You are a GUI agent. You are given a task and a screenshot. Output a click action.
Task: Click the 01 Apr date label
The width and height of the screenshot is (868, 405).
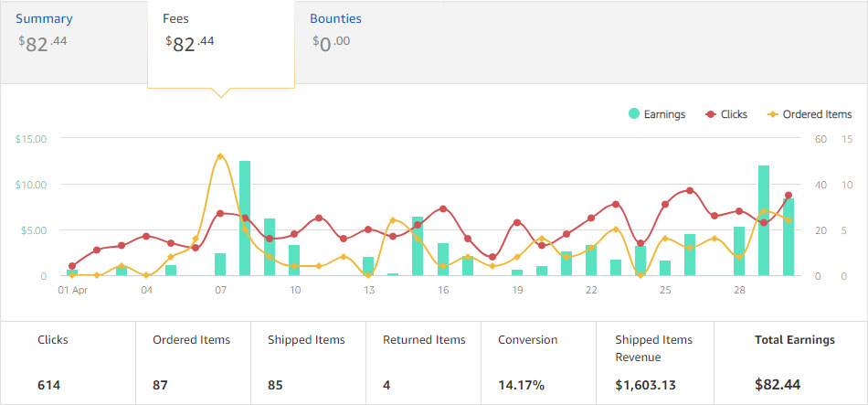[x=72, y=290]
